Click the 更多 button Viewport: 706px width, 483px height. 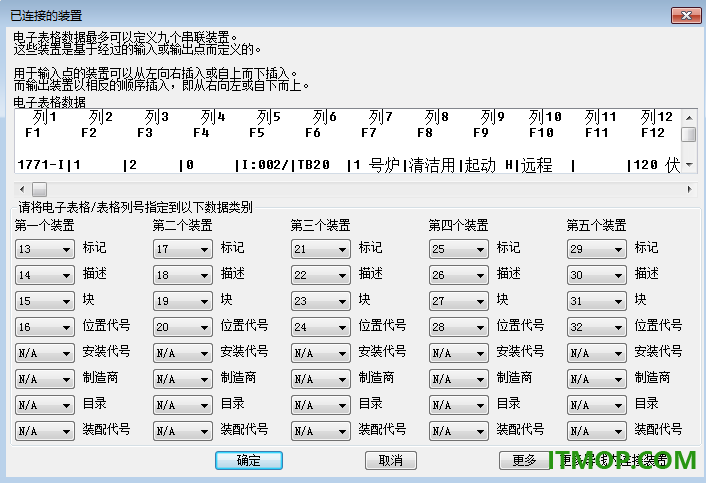(x=524, y=460)
